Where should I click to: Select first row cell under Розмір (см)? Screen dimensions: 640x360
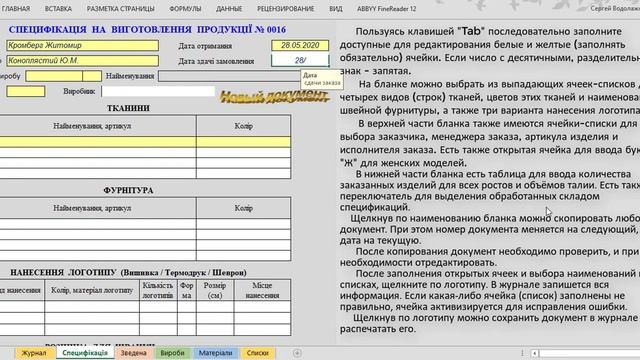215,307
